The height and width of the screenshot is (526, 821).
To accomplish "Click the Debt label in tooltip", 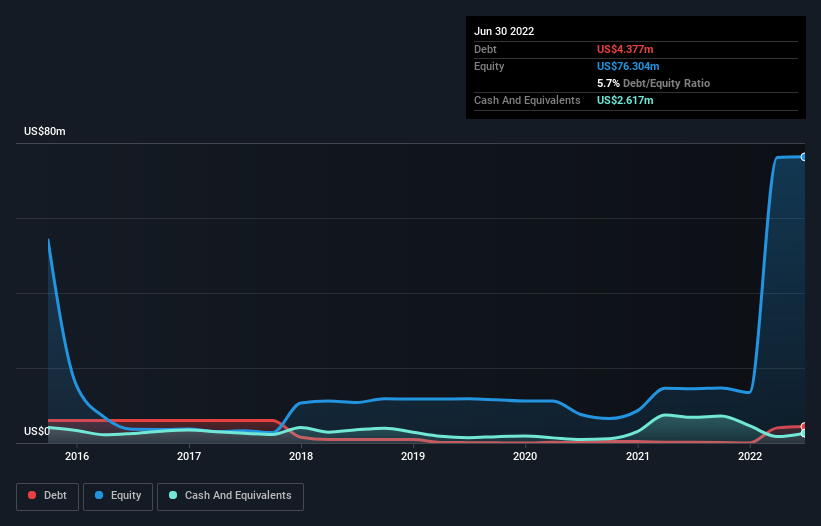I will 485,49.
